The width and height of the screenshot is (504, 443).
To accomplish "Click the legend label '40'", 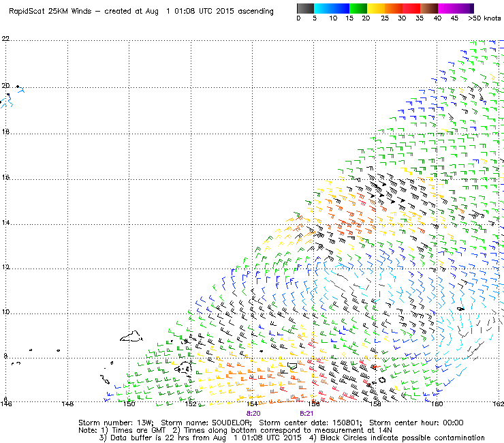I will click(437, 18).
